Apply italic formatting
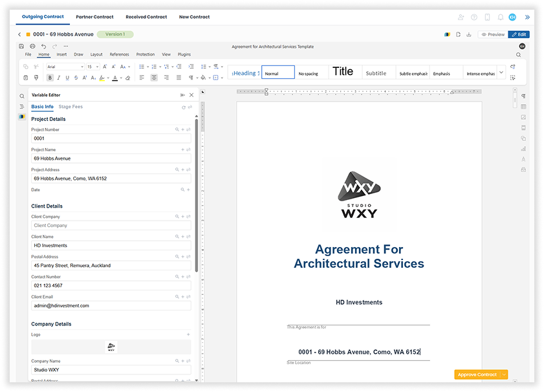This screenshot has height=392, width=544. click(59, 78)
